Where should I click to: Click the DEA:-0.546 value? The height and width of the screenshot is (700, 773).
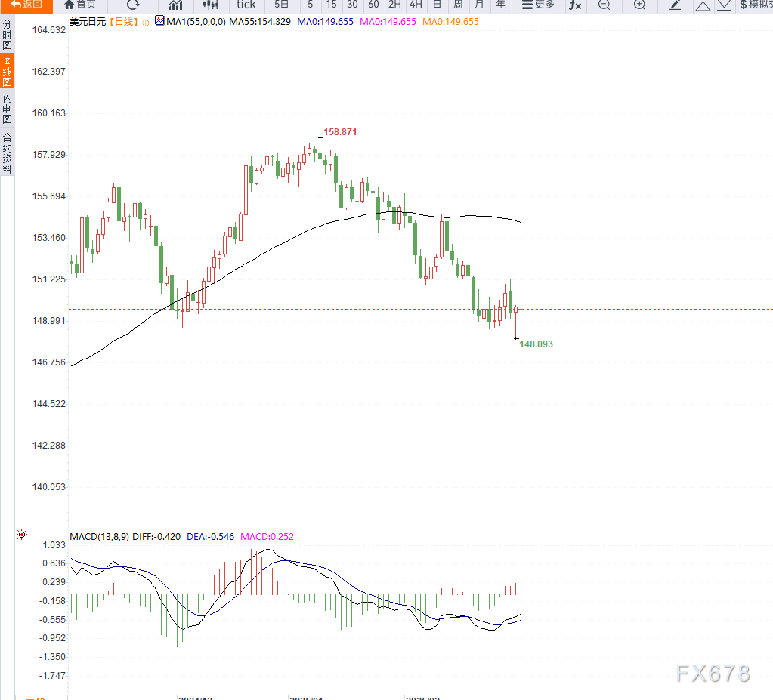211,536
